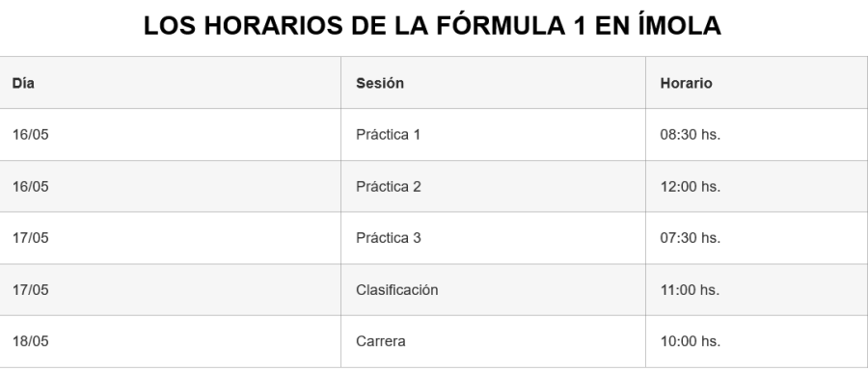
Task: Select the 'Sesión' column header
Action: coord(380,83)
